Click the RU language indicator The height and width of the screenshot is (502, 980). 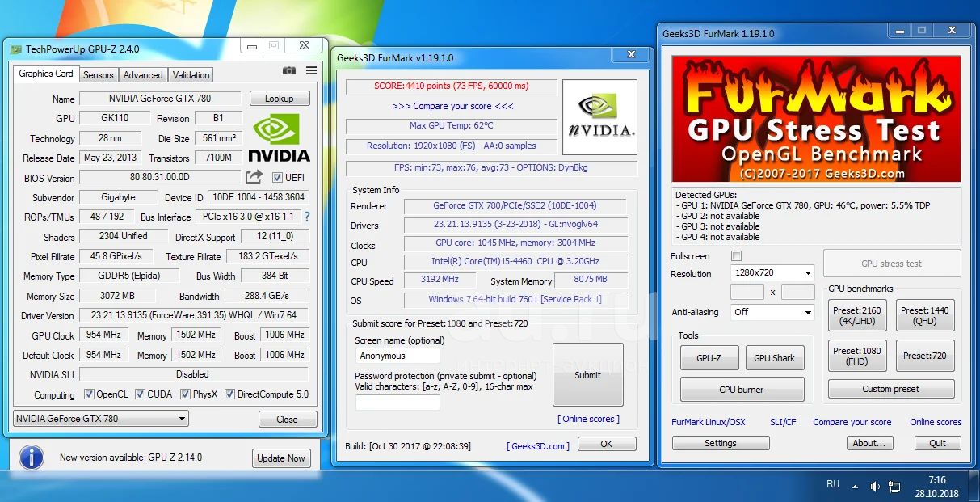coord(833,484)
